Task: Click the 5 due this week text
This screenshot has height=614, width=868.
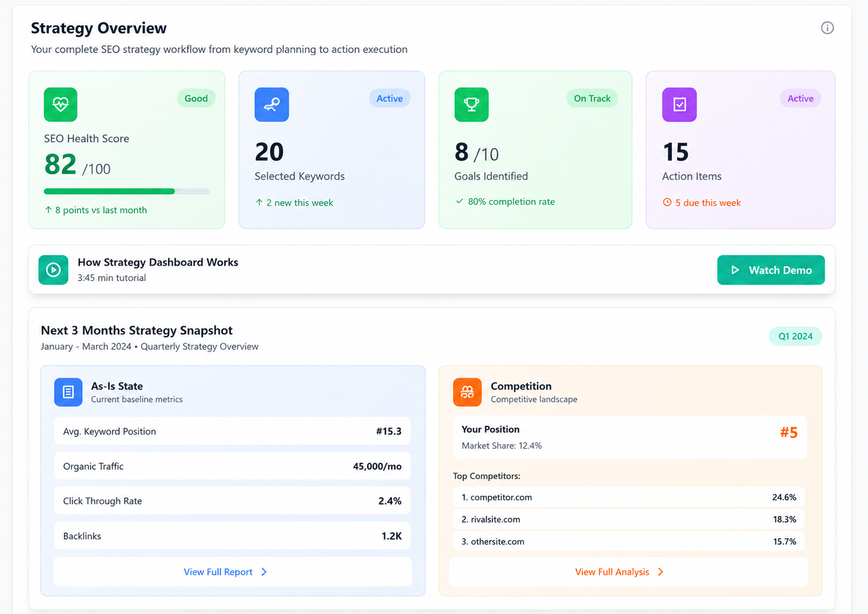Action: pos(708,203)
